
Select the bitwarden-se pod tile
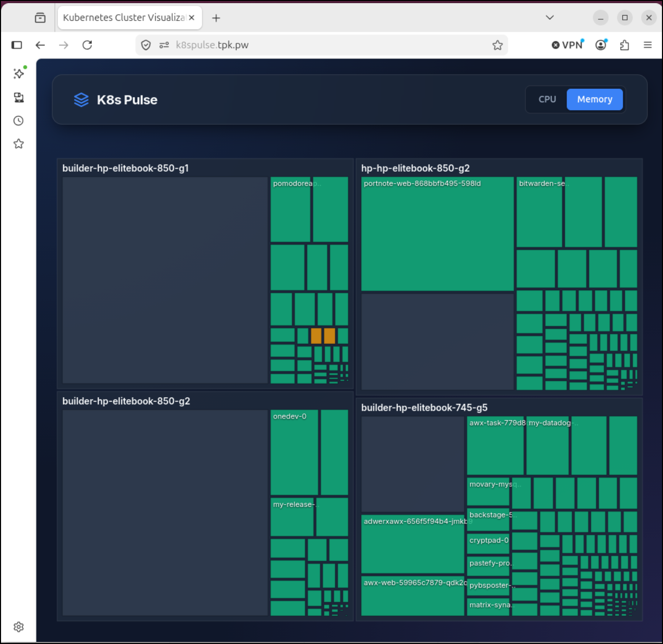[x=539, y=212]
